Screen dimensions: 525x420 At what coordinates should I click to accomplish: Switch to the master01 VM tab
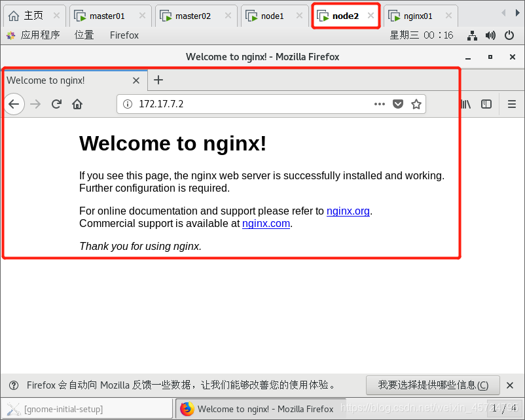[110, 16]
